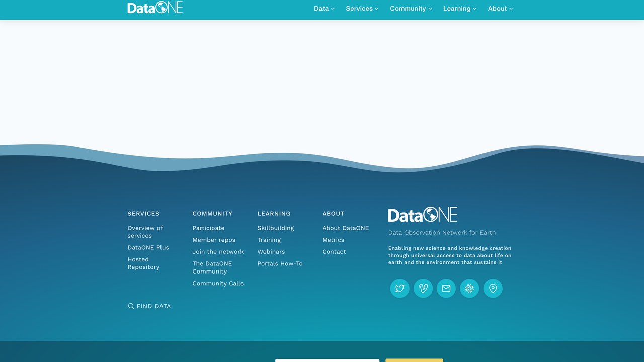
Task: Open the Portals How-To link
Action: pos(280,263)
